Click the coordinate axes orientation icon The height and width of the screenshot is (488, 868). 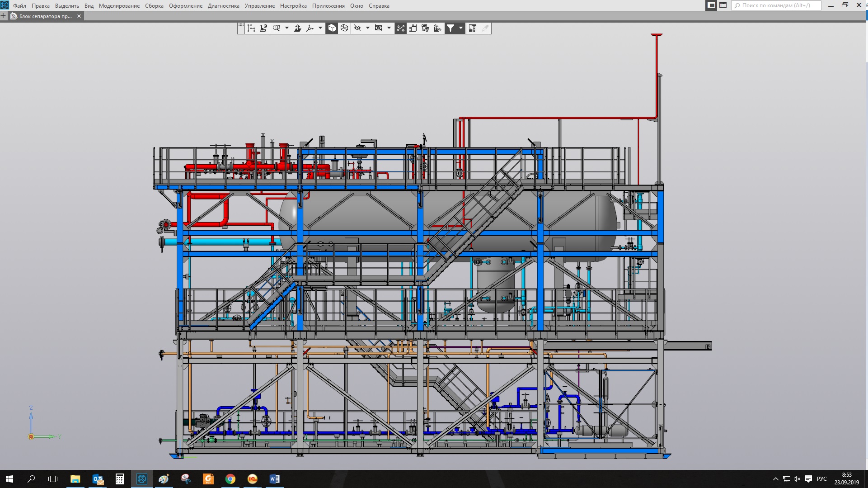pyautogui.click(x=310, y=28)
